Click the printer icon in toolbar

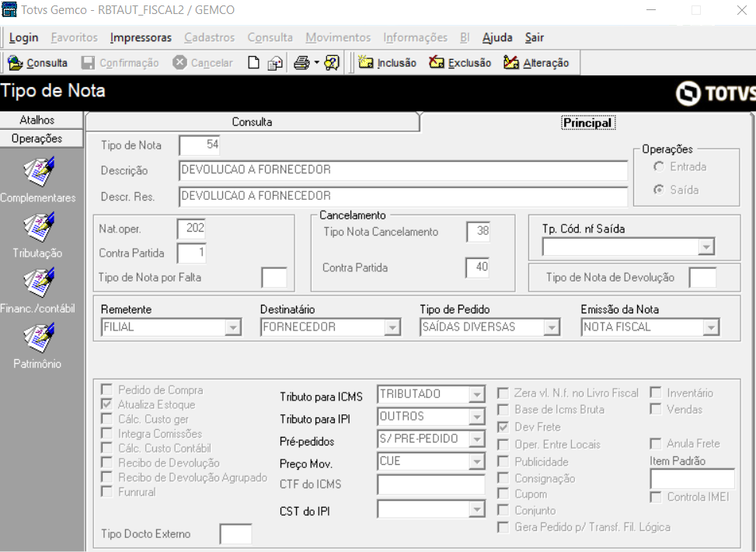[301, 63]
